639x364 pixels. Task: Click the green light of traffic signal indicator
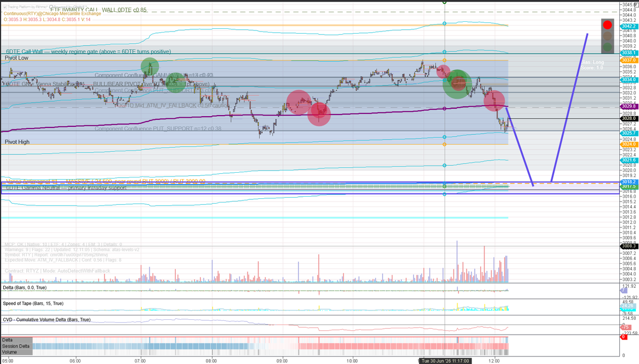(x=607, y=47)
